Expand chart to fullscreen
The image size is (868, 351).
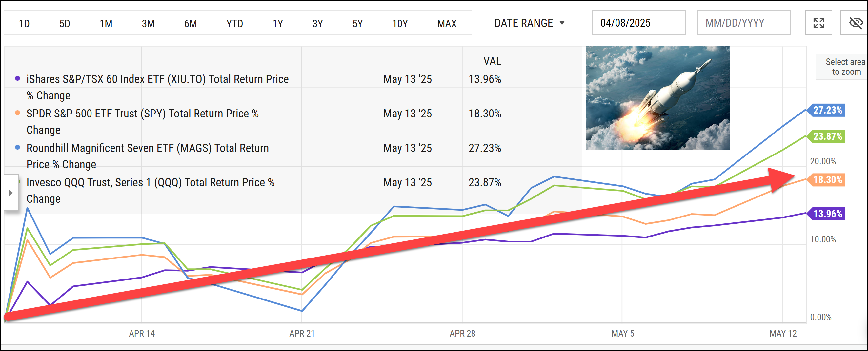pyautogui.click(x=818, y=23)
